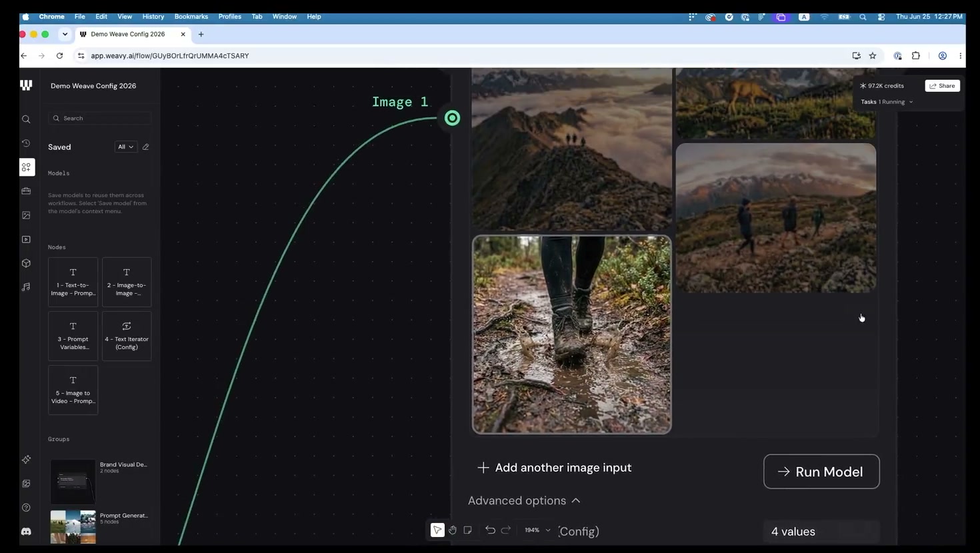The width and height of the screenshot is (980, 553).
Task: Click the Share button
Action: [942, 86]
